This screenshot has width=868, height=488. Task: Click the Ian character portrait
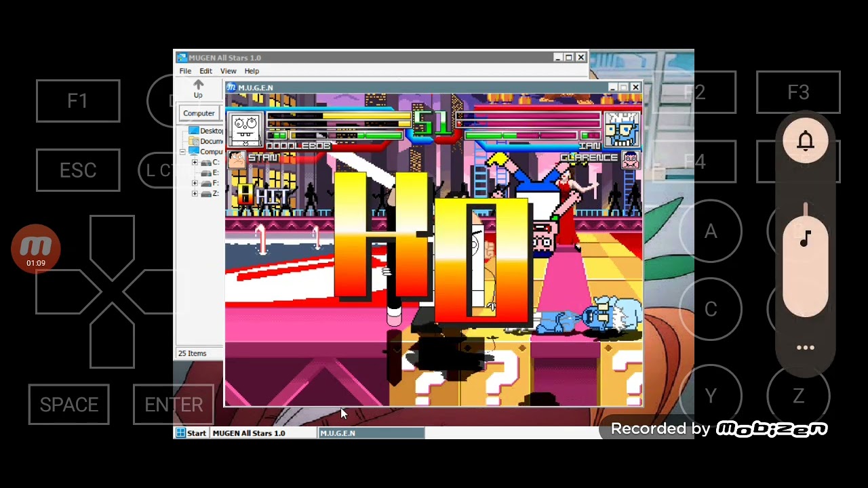[x=622, y=129]
